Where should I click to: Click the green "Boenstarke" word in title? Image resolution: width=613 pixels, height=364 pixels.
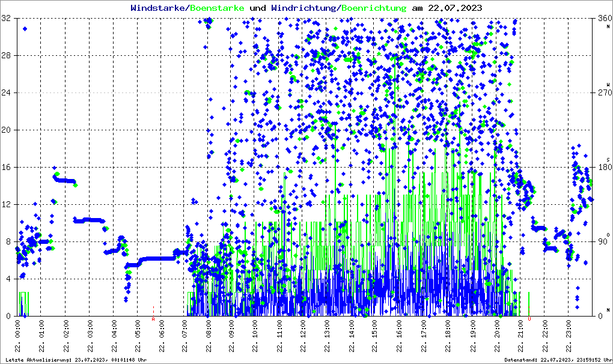pos(217,8)
